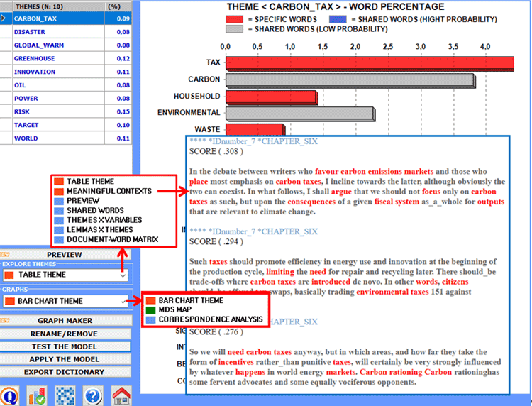Click the gray SHARED WORDS low probability swatch
Viewport: 532px width, 406px height.
click(235, 29)
